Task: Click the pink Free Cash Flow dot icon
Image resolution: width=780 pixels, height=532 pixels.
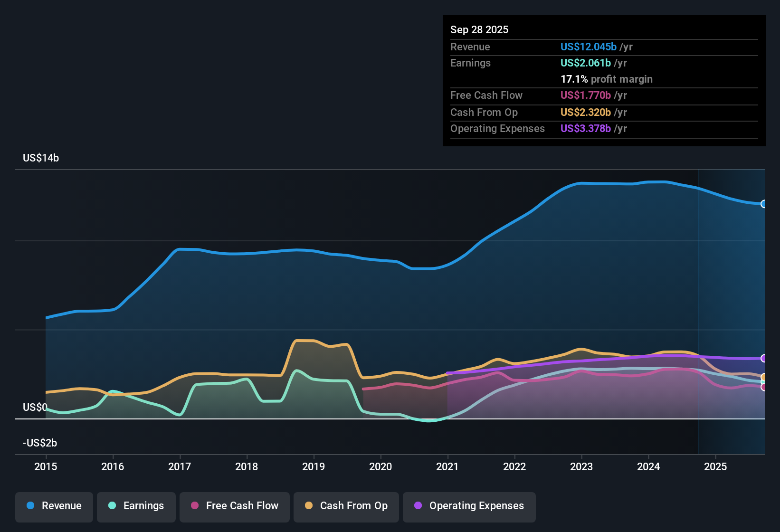Action: click(x=195, y=506)
